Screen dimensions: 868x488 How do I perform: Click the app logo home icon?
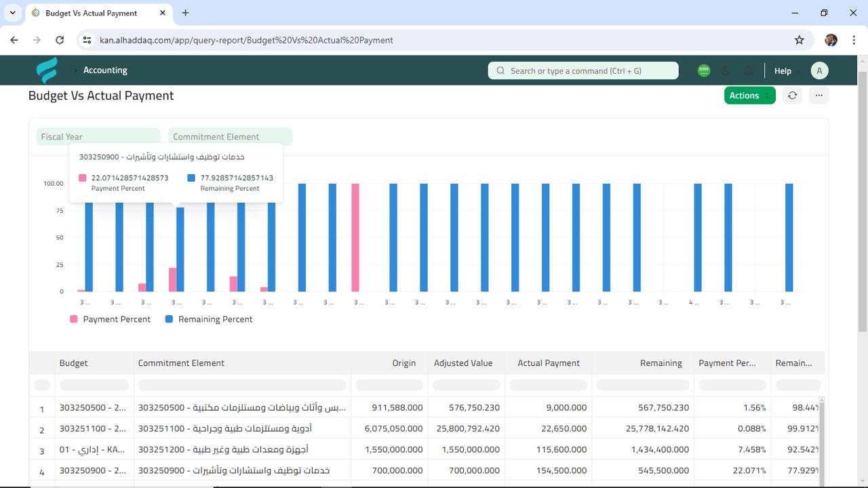pos(47,70)
